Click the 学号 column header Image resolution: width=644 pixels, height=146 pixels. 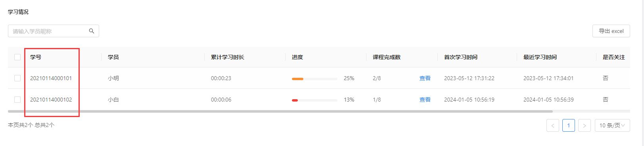[x=36, y=57]
